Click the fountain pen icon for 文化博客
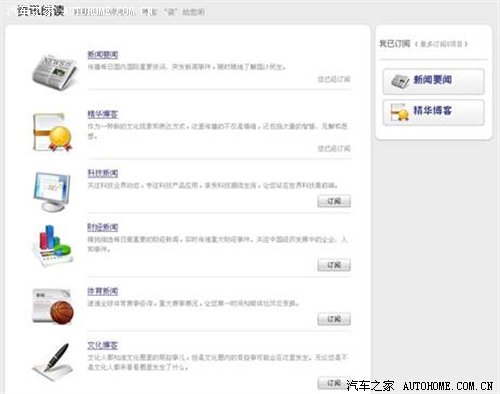This screenshot has height=394, width=500. click(53, 362)
